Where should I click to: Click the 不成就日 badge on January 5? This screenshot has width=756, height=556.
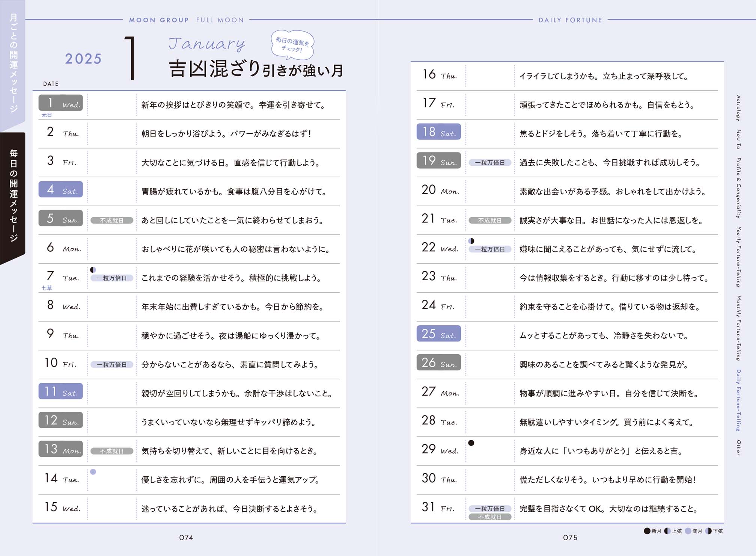(112, 221)
